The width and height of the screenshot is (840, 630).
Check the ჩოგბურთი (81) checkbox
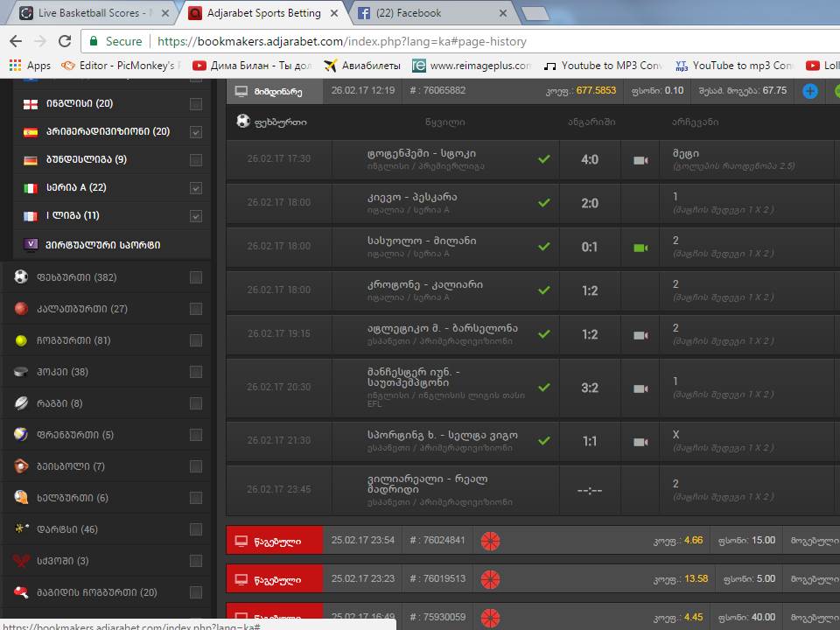click(196, 340)
